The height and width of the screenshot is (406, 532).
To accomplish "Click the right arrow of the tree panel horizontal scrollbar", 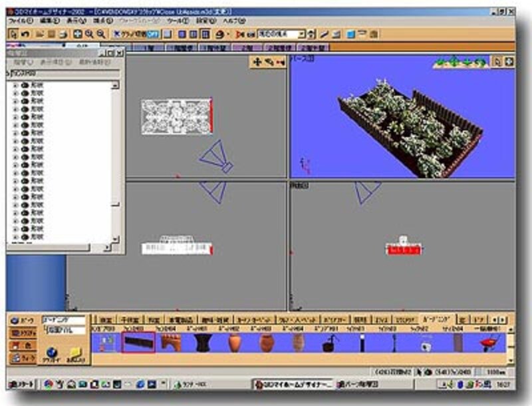I will [106, 248].
